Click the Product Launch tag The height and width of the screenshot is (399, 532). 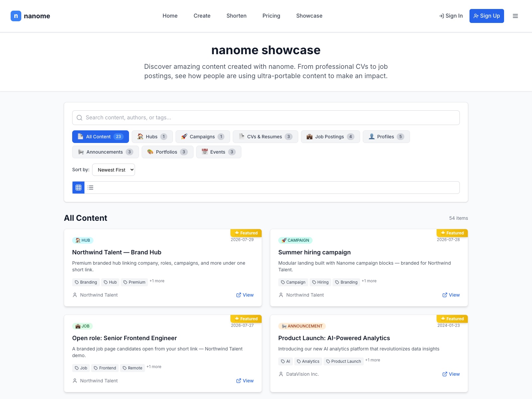[x=343, y=361]
